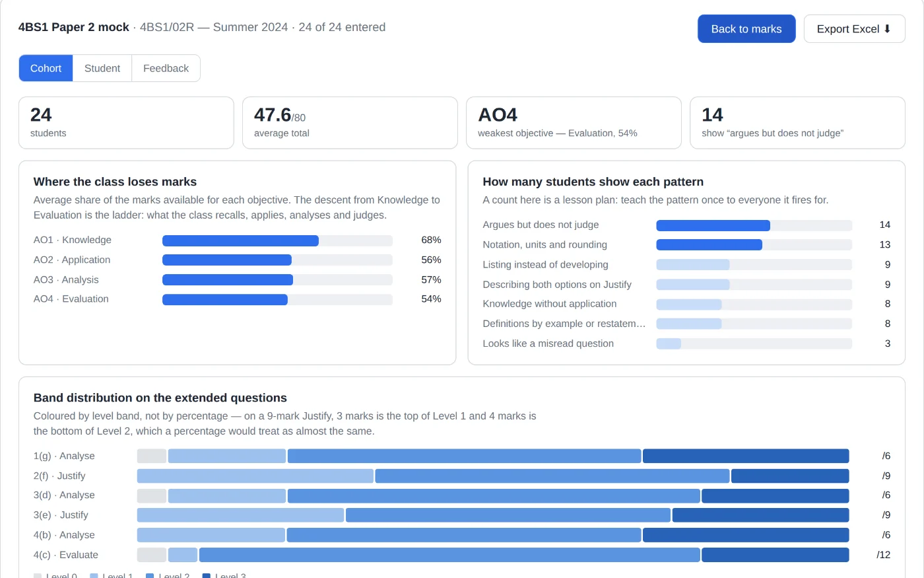Click the grey Level 0 segment of 4(c) Evaluate
The height and width of the screenshot is (578, 924).
[152, 555]
